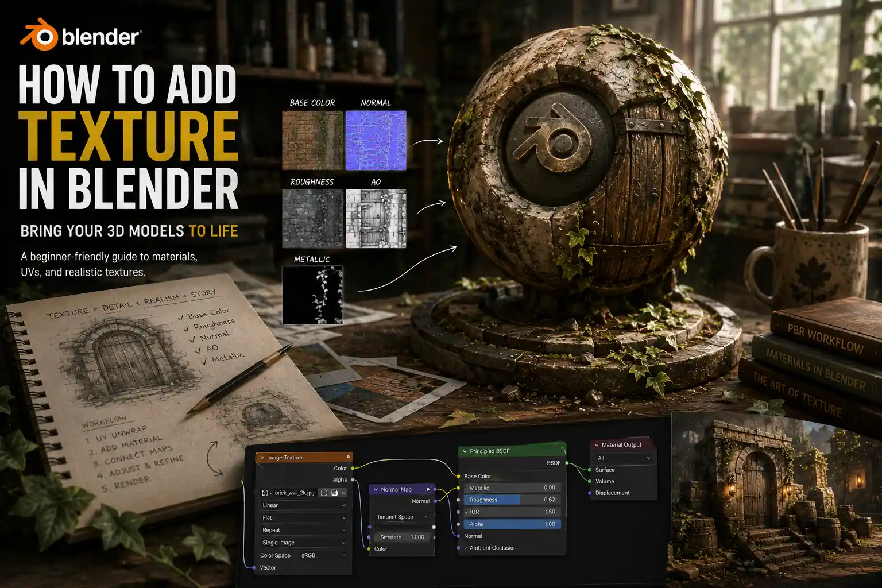Viewport: 882px width, 588px height.
Task: Click the Image Texture Alpha output socket
Action: 353,479
